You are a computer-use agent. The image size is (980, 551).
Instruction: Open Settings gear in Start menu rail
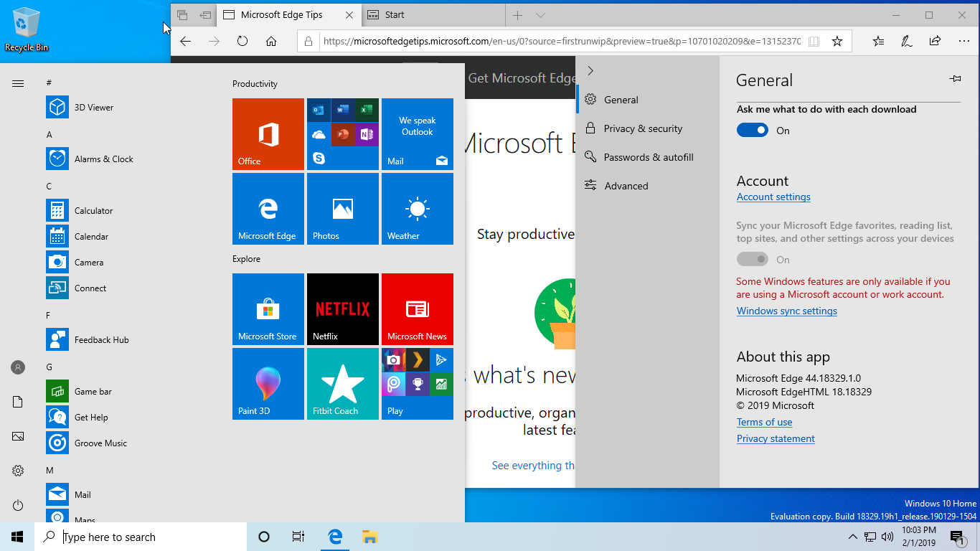click(18, 471)
